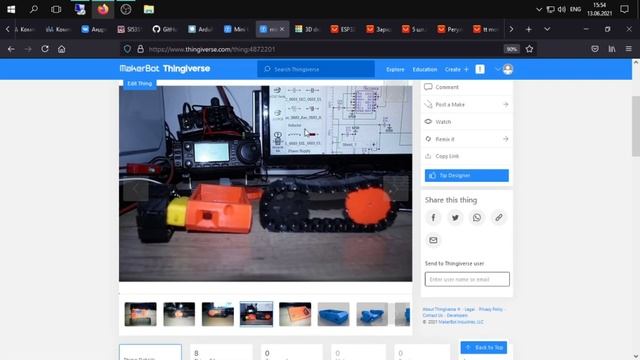Open File Explorer from the taskbar
Viewport: 640px width, 360px height.
pos(149,9)
